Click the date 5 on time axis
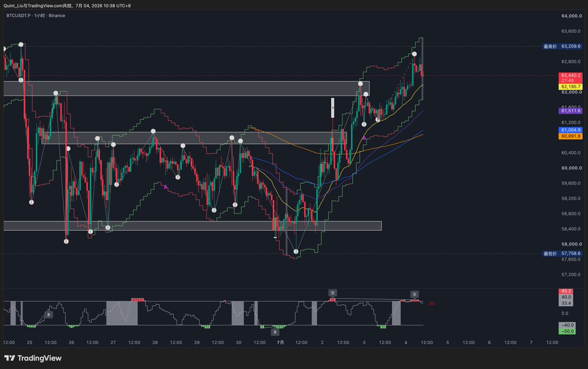This screenshot has width=588, height=369. pyautogui.click(x=447, y=343)
